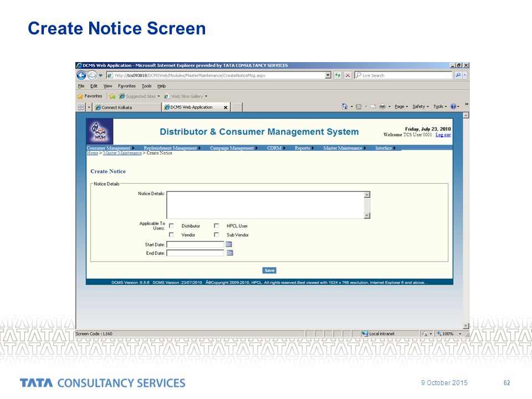Click the Notice Details text area
This screenshot has width=532, height=399.
[x=265, y=205]
